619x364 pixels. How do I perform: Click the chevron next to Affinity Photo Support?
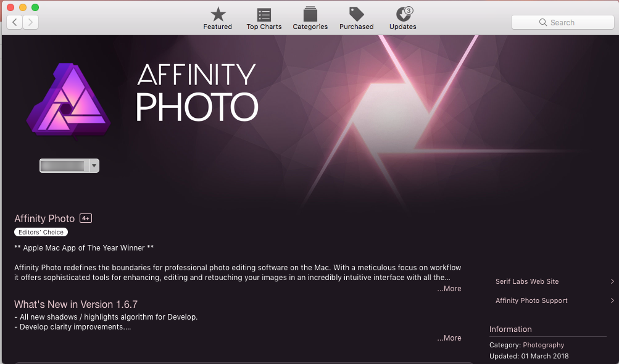612,300
